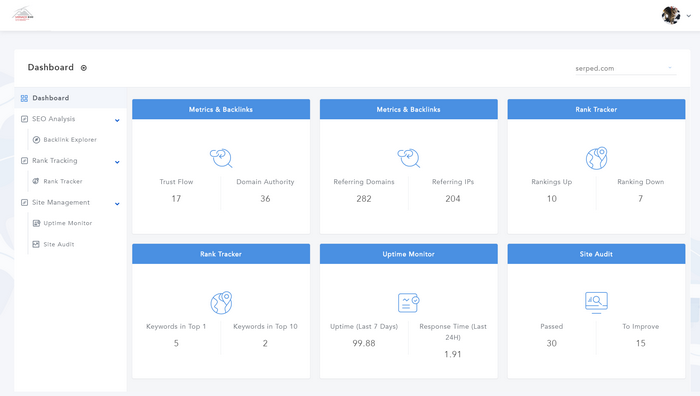Click the backlink search icon in the Trust Flow card
This screenshot has width=700, height=396.
(221, 158)
